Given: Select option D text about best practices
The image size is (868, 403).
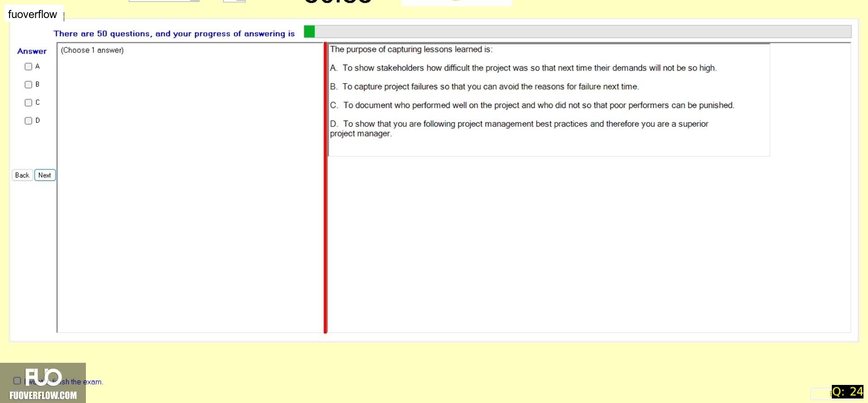Looking at the screenshot, I should coord(519,129).
